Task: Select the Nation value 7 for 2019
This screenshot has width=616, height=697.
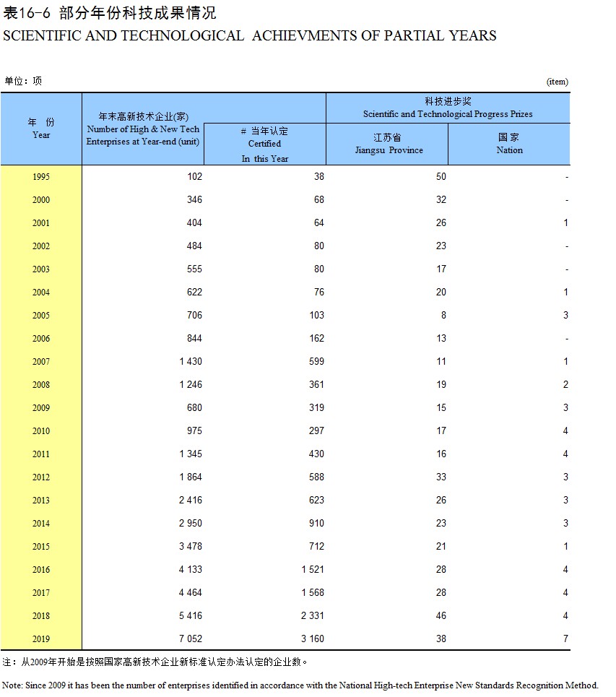Action: point(565,638)
